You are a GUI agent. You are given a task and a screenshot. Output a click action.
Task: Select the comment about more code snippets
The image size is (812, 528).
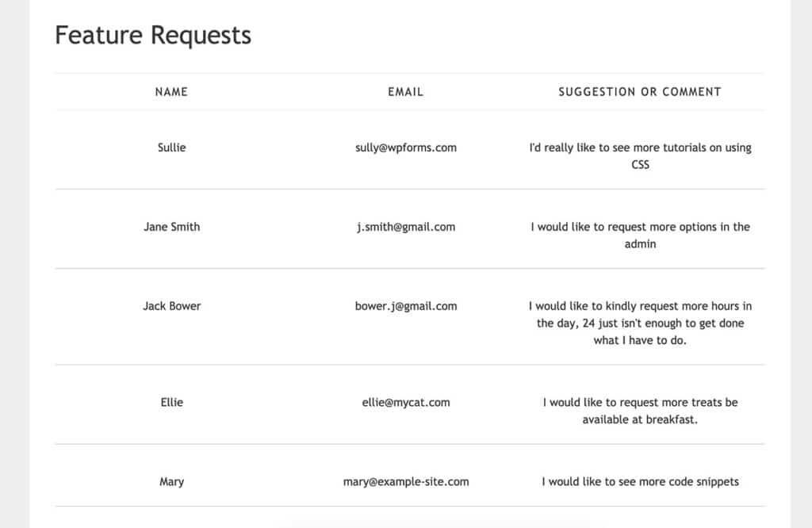(640, 482)
